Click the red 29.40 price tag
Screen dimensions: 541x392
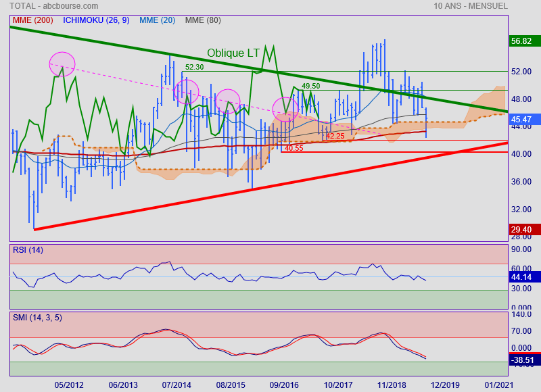click(x=525, y=230)
